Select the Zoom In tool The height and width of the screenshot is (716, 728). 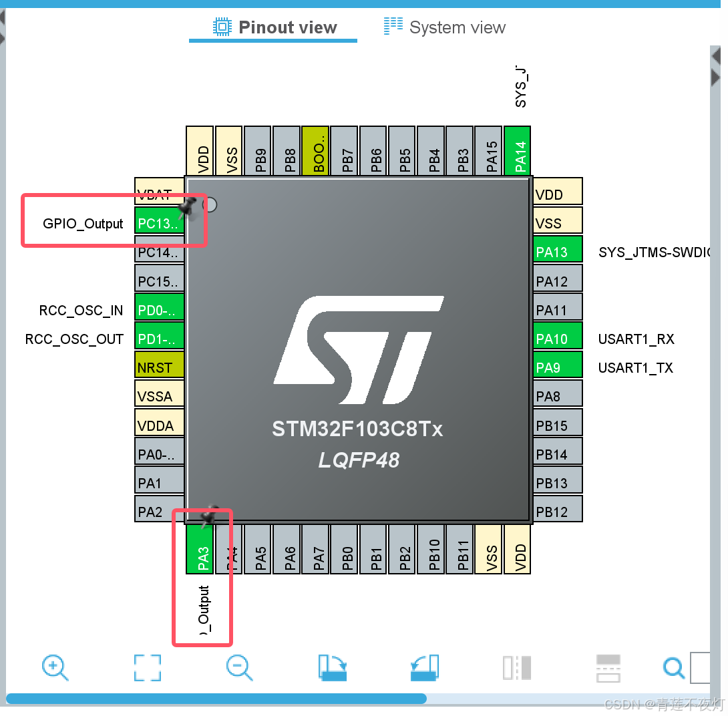(x=55, y=668)
